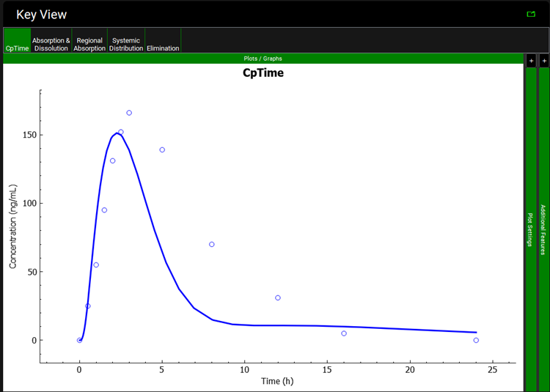The width and height of the screenshot is (550, 392).
Task: Click the observed data point at 24 hours
Action: tap(476, 340)
